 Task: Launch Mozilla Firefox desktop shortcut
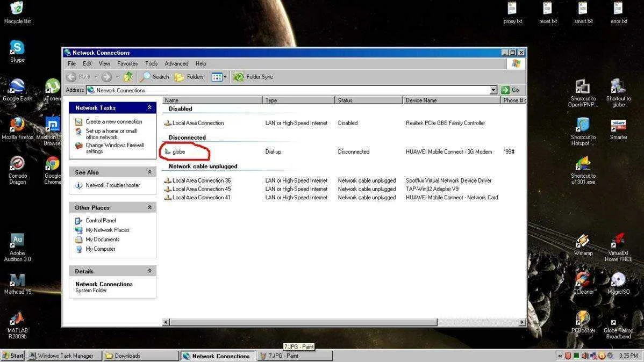point(17,128)
